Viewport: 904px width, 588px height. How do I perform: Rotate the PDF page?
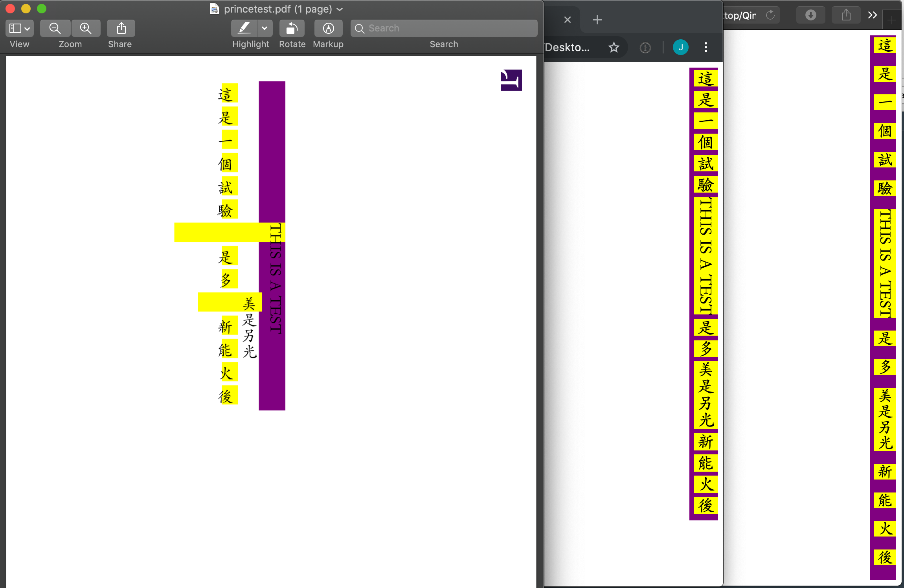[292, 28]
